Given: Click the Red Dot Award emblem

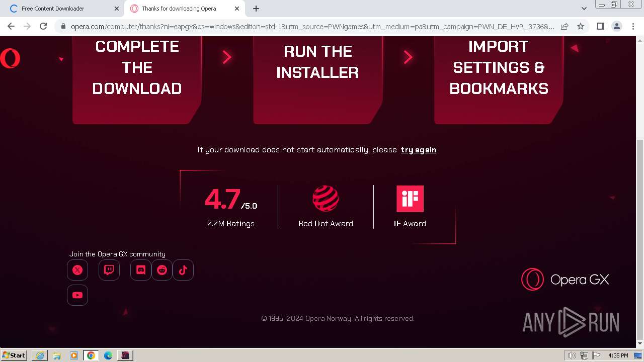Looking at the screenshot, I should click(x=326, y=199).
